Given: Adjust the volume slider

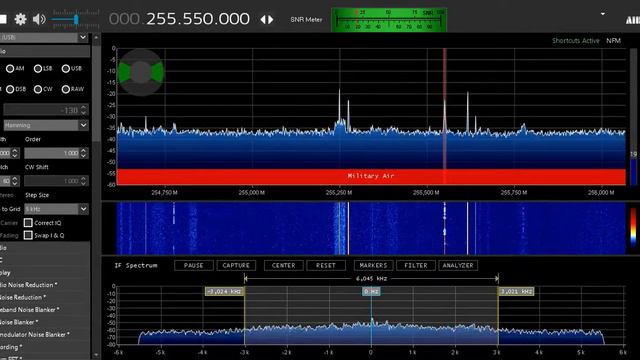Looking at the screenshot, I should pyautogui.click(x=76, y=19).
